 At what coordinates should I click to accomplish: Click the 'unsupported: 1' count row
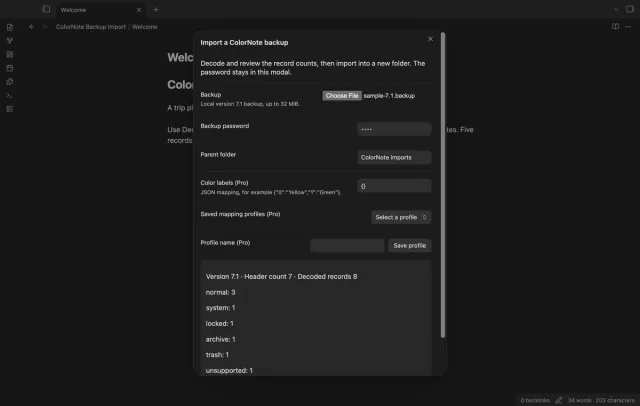pyautogui.click(x=229, y=371)
